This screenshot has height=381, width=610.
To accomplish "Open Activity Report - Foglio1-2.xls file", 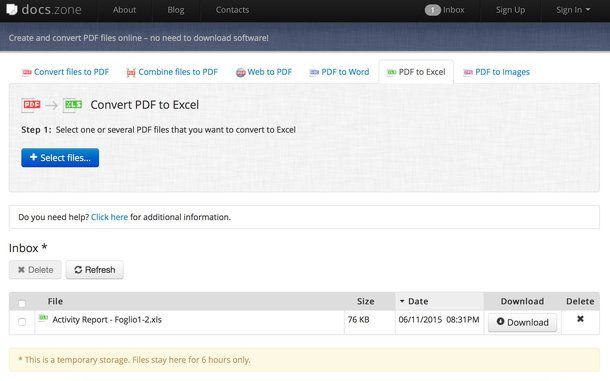I will 107,320.
